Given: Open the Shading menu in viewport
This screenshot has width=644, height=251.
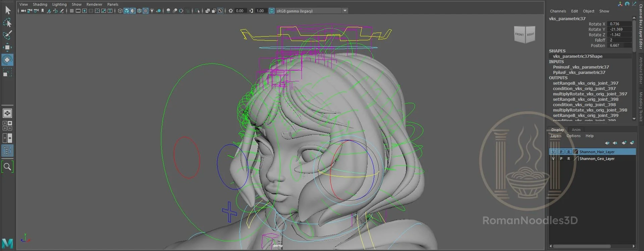Looking at the screenshot, I should [40, 4].
